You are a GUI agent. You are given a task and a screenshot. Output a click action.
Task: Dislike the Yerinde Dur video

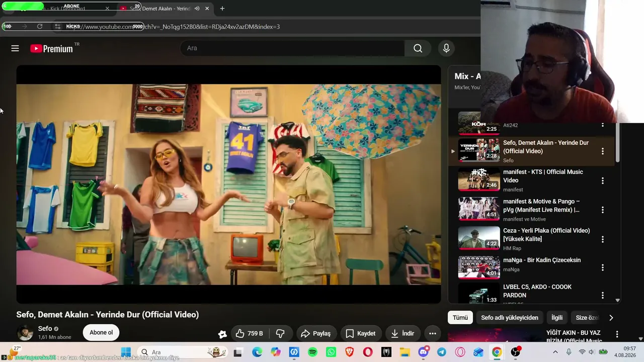281,333
